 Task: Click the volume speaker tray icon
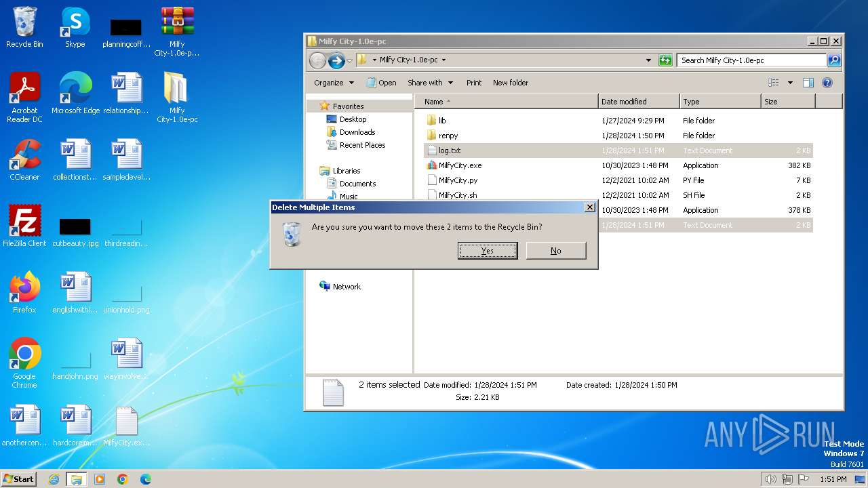click(770, 479)
